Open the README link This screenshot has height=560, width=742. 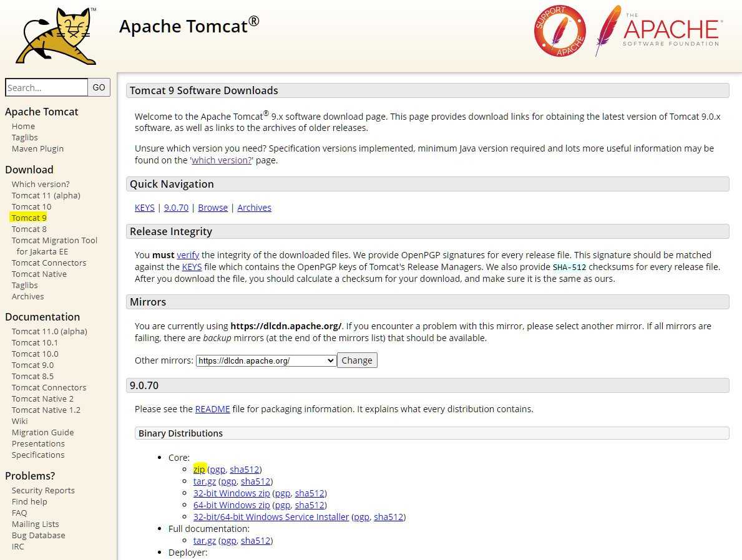[212, 409]
